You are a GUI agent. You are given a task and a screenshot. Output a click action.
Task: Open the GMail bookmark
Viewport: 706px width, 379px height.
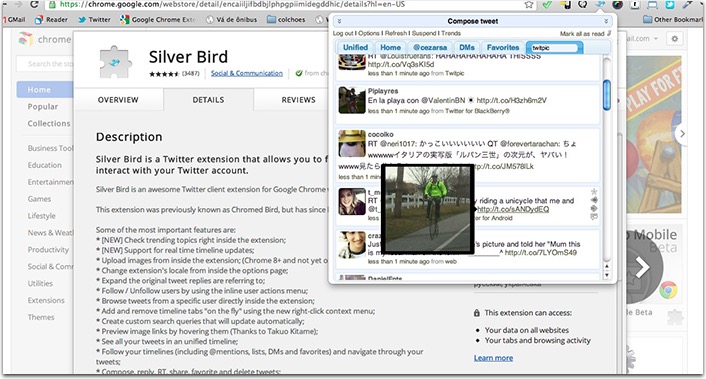[x=14, y=20]
